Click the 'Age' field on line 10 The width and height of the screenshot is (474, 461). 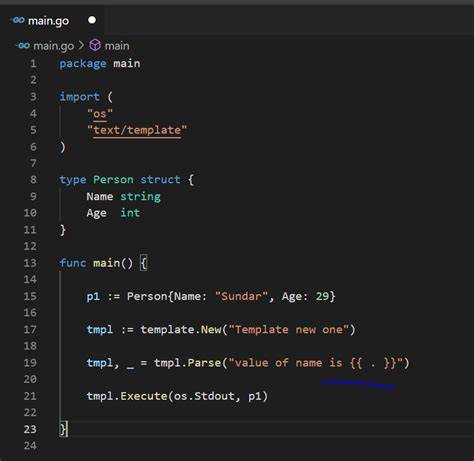pyautogui.click(x=97, y=213)
